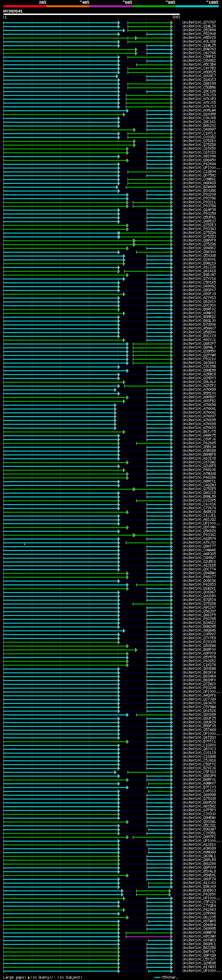Click the UniRef100_Q0U9C7 entry
The image size is (222, 980).
click(x=199, y=76)
